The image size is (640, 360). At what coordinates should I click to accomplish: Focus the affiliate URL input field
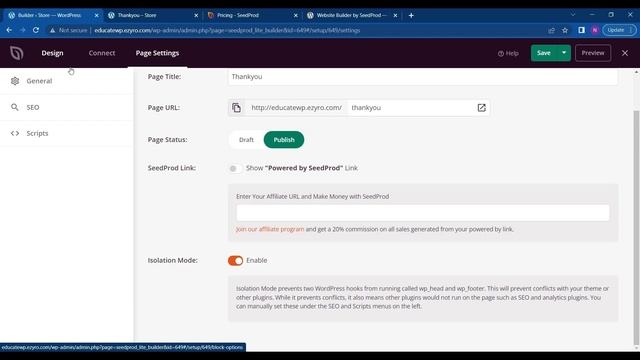click(x=422, y=213)
